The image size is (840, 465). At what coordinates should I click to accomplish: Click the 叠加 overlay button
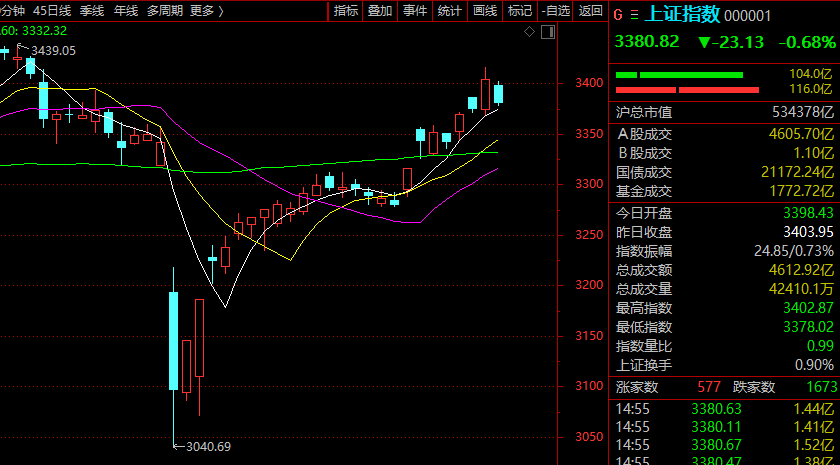[x=380, y=11]
